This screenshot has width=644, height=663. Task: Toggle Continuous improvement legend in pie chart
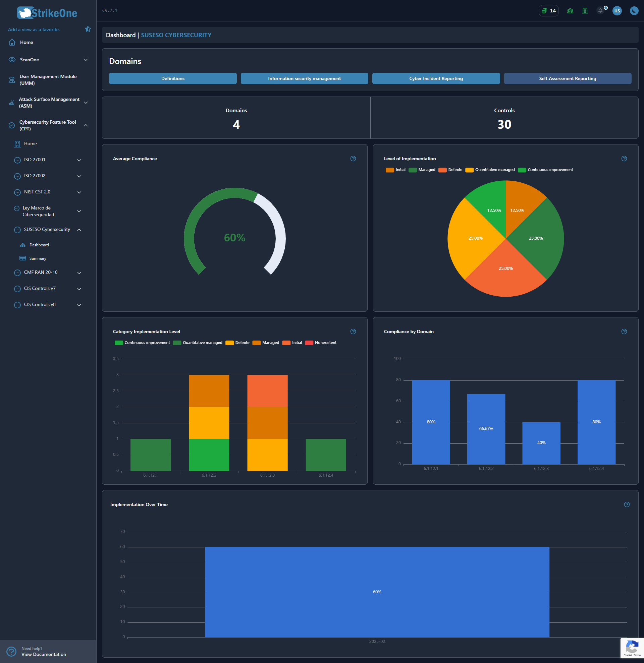545,170
